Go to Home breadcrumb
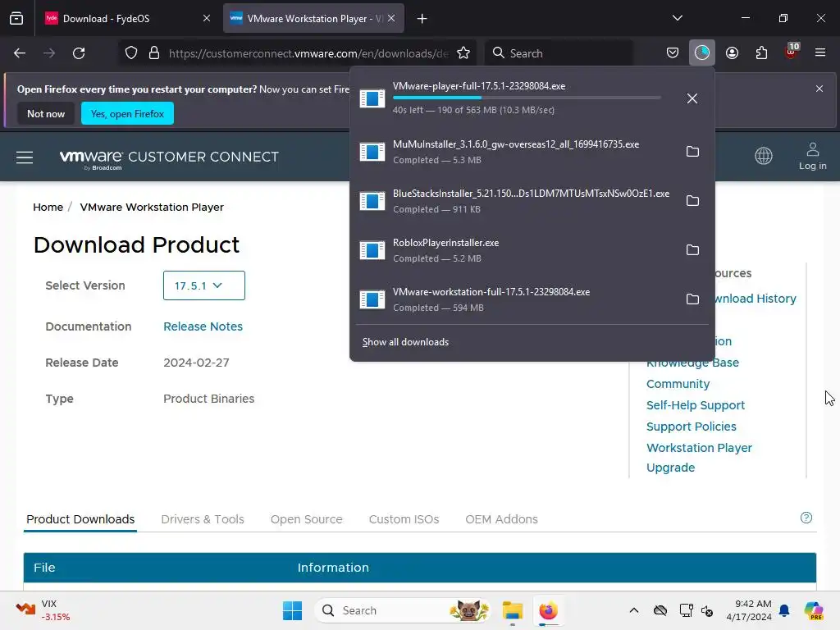This screenshot has height=630, width=840. pos(48,208)
